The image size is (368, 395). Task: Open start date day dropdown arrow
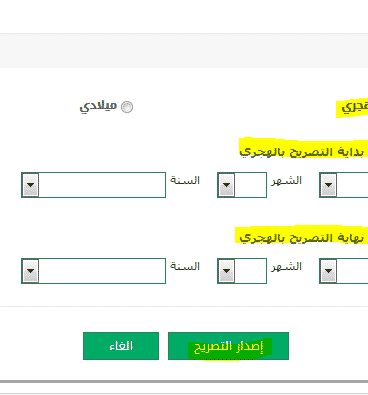tap(328, 185)
